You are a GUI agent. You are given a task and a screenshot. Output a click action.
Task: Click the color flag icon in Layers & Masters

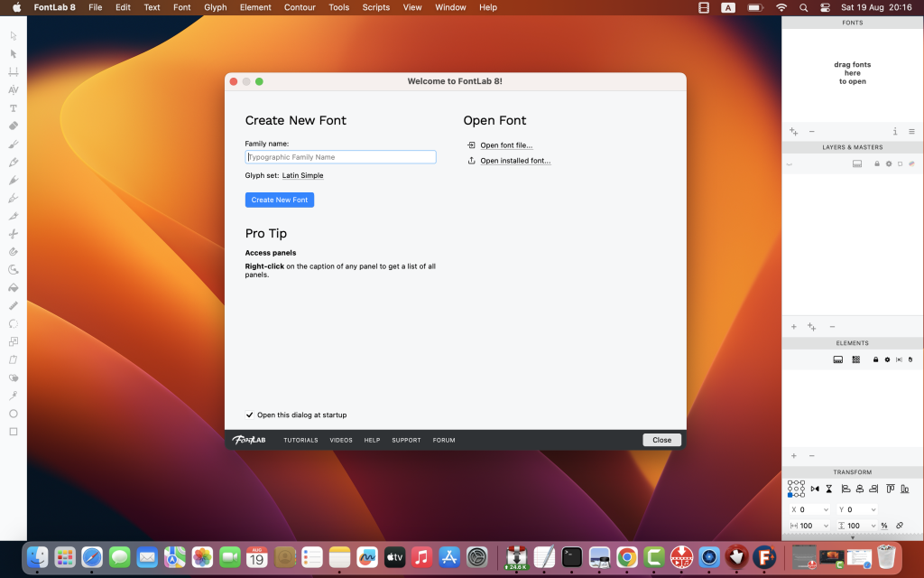pyautogui.click(x=911, y=164)
